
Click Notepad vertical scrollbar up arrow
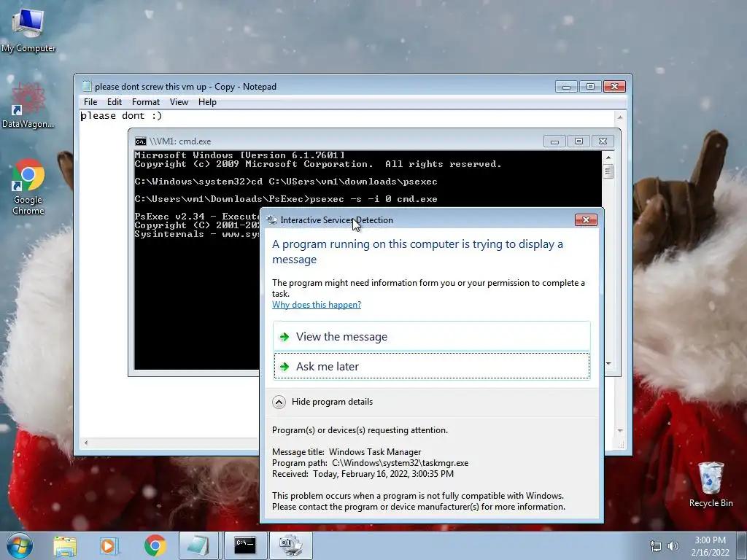coord(620,117)
